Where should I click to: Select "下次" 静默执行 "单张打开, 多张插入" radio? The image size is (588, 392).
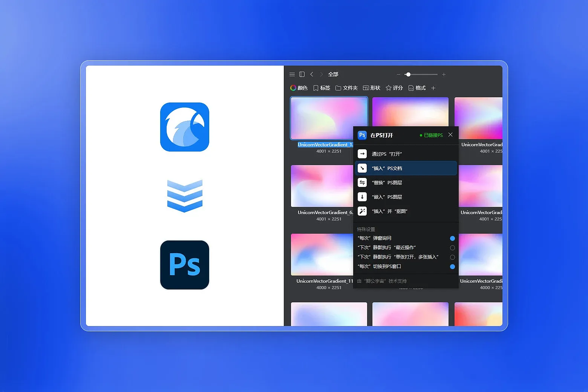(x=452, y=257)
